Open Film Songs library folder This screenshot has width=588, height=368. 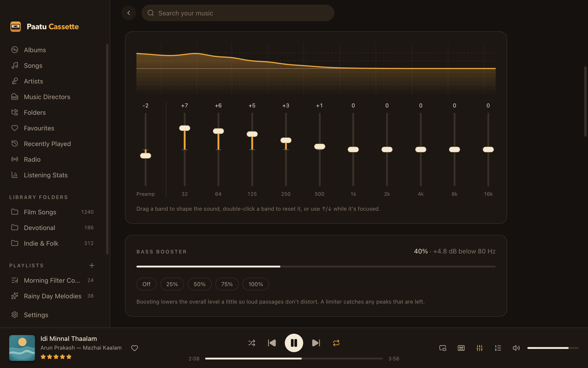pos(52,212)
